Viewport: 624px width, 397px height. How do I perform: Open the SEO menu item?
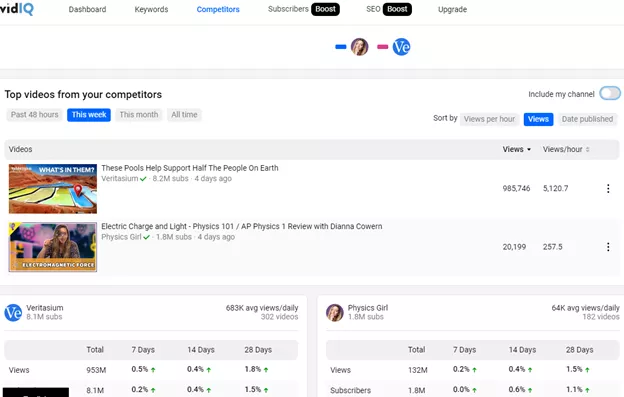[x=373, y=9]
